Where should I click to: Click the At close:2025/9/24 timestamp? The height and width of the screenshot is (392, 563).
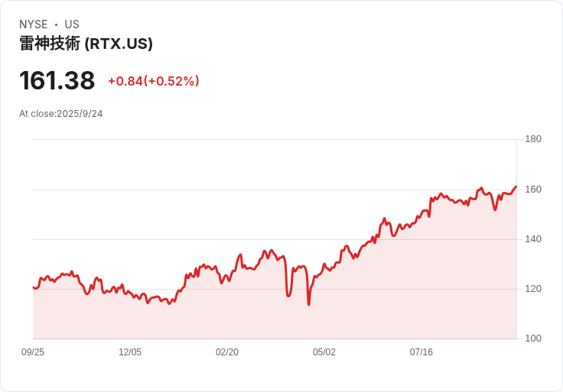pyautogui.click(x=61, y=114)
